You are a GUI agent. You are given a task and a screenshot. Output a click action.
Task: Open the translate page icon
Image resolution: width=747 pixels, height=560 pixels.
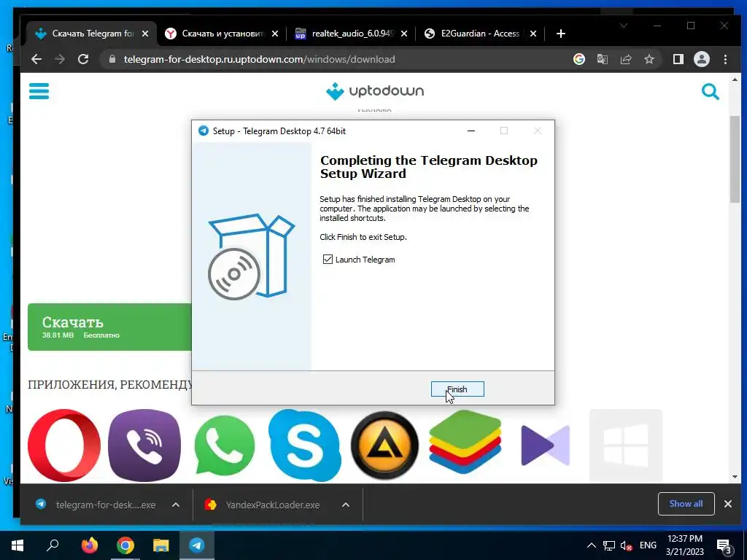tap(602, 59)
